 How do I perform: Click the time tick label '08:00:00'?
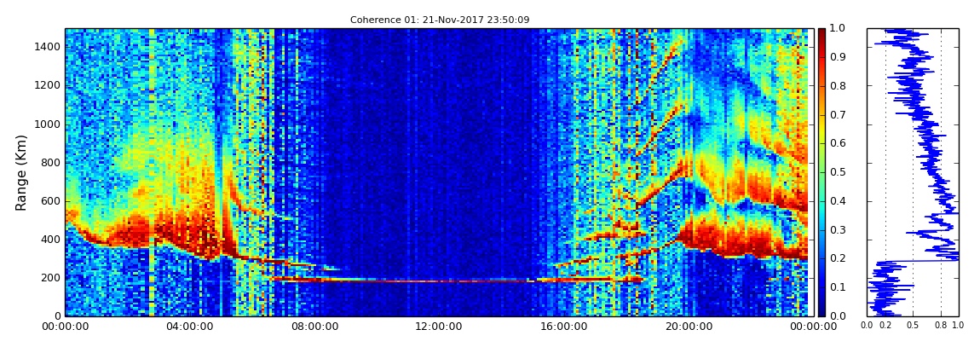coord(314,326)
